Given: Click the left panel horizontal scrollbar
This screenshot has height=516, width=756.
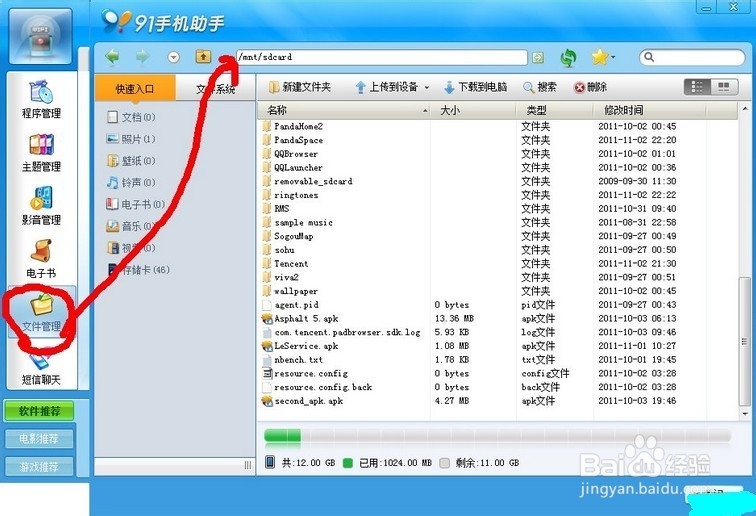Looking at the screenshot, I should click(174, 465).
